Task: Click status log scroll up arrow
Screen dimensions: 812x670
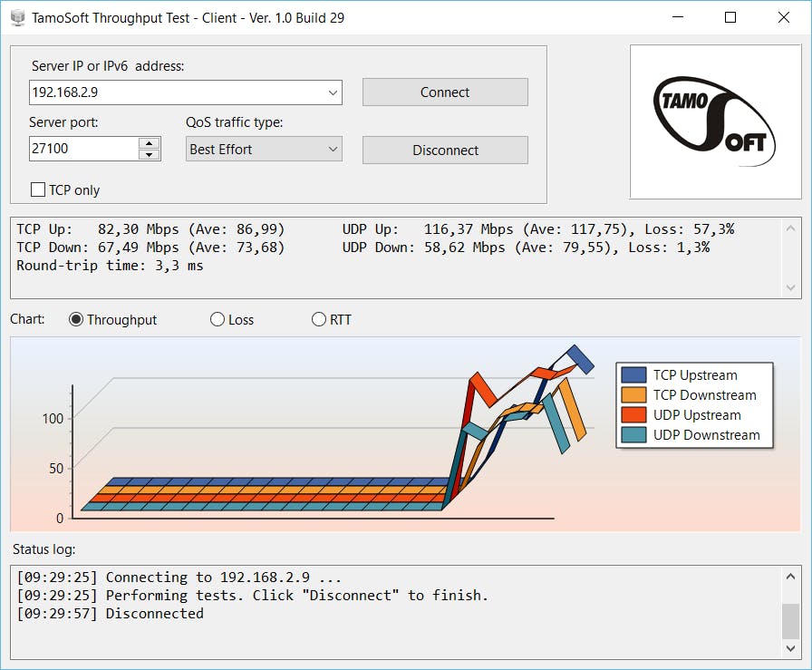Action: (790, 577)
